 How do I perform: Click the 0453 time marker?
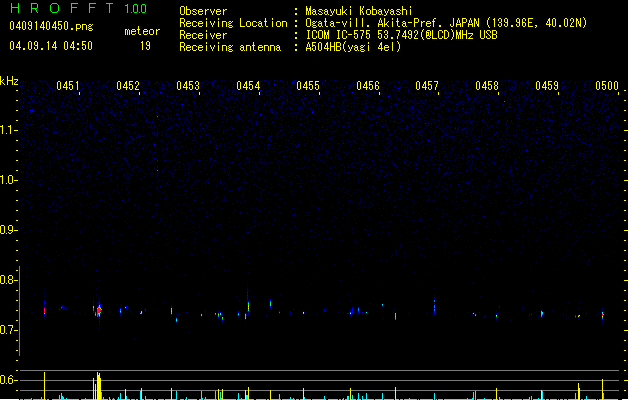pyautogui.click(x=188, y=86)
